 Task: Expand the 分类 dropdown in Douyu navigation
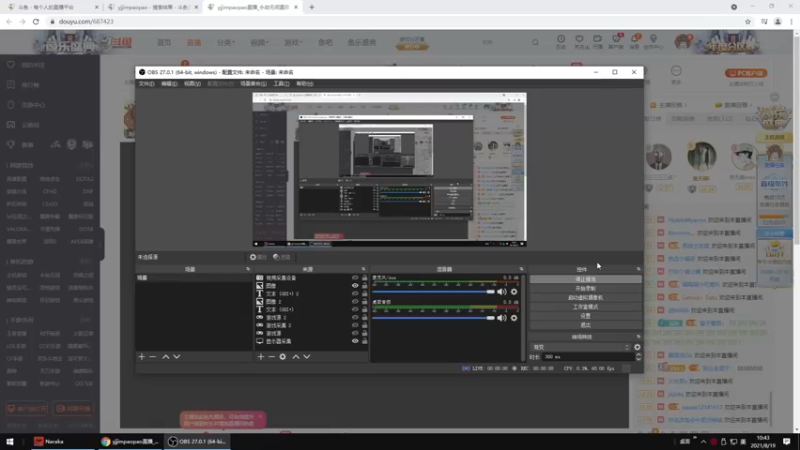225,42
